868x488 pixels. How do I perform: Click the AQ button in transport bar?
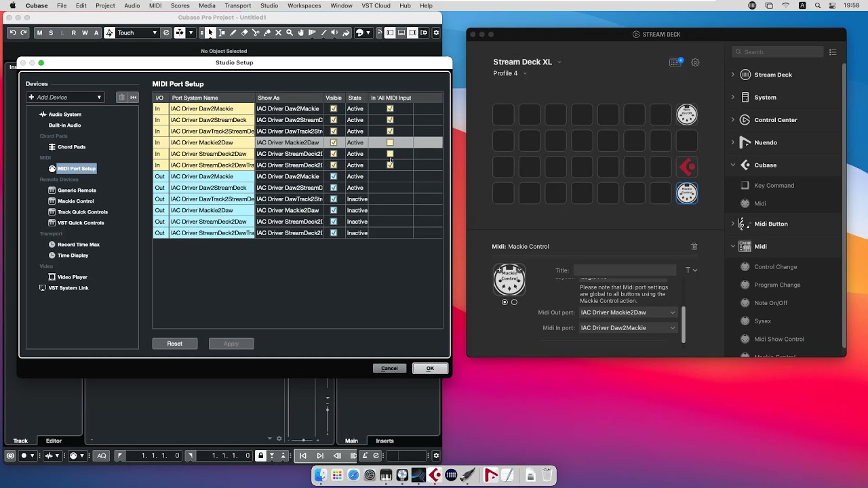102,456
